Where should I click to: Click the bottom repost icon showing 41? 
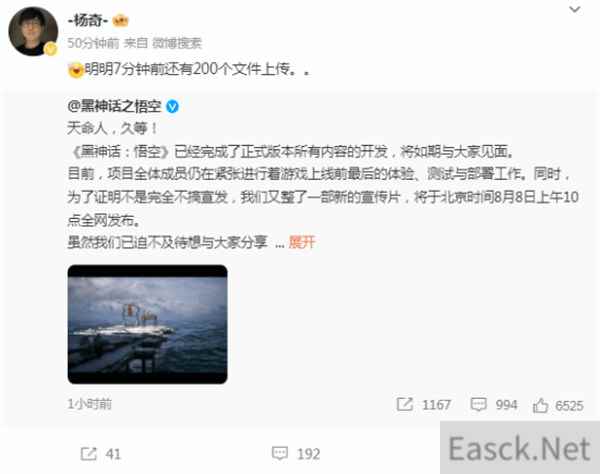pyautogui.click(x=101, y=454)
